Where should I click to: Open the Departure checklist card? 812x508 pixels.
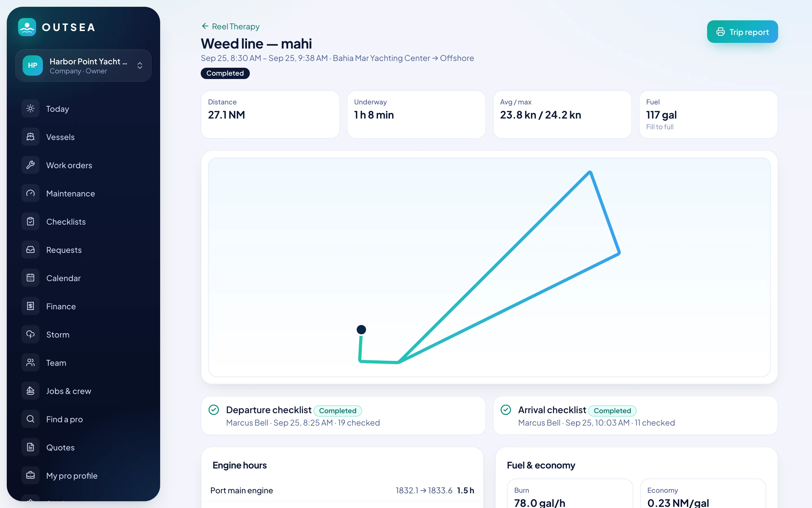coord(343,416)
